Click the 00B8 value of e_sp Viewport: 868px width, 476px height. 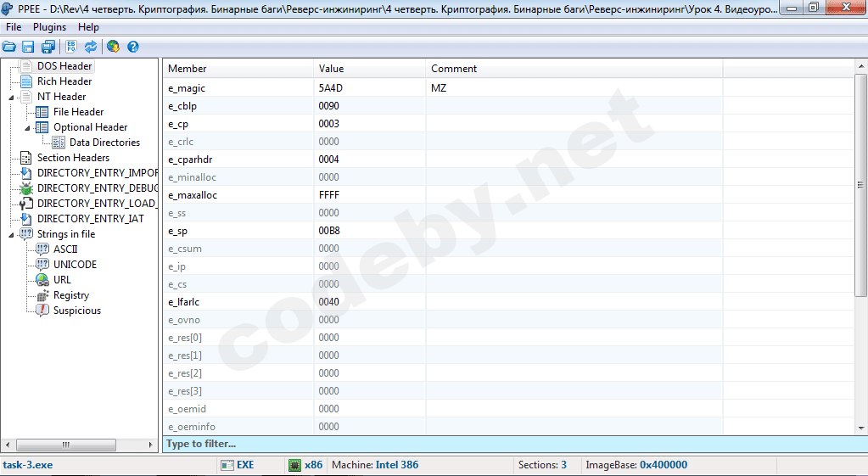(x=329, y=231)
